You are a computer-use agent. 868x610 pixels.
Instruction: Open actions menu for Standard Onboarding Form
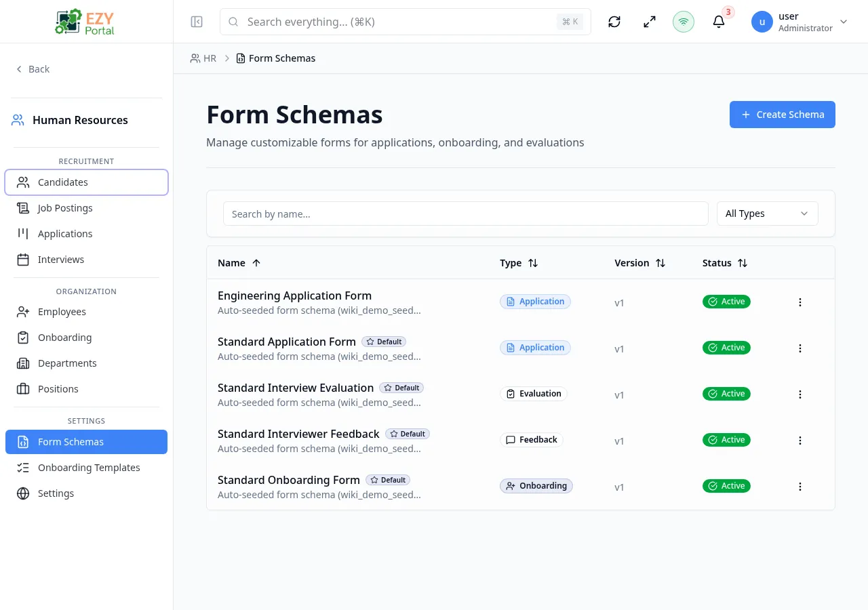pyautogui.click(x=800, y=487)
